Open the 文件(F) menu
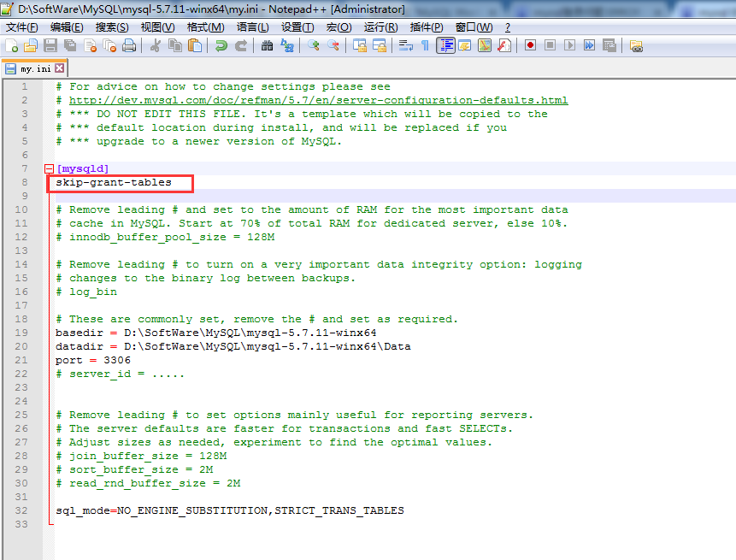This screenshot has height=560, width=736. 21,27
